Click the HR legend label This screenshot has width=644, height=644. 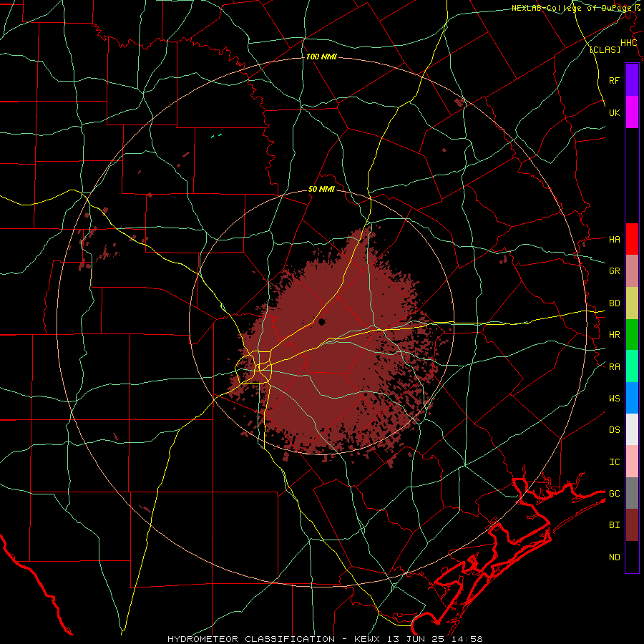(615, 335)
